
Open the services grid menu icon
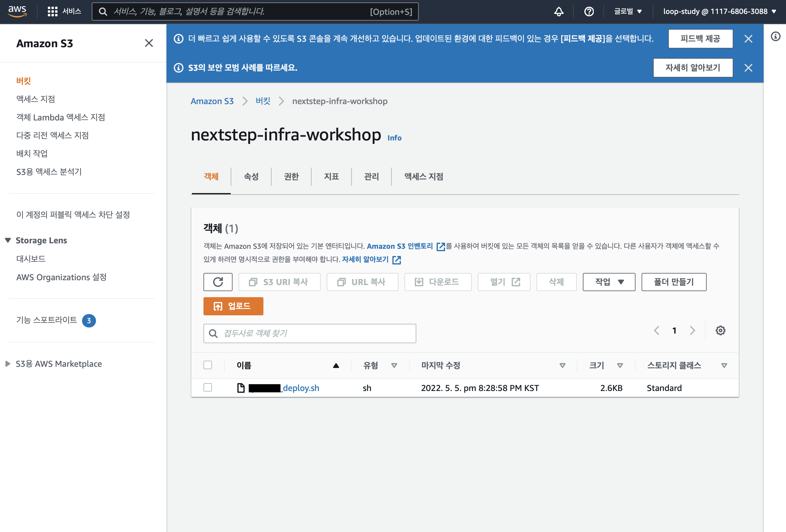pyautogui.click(x=52, y=11)
